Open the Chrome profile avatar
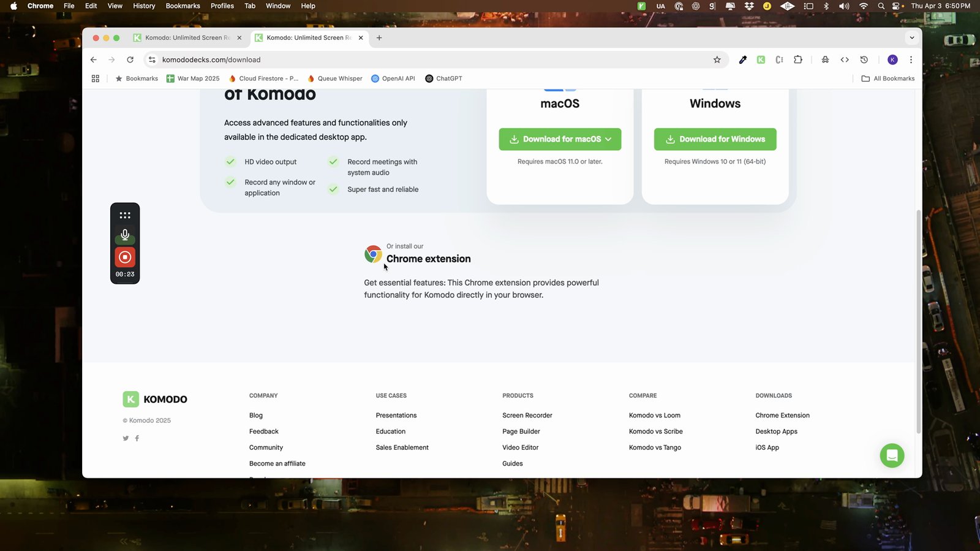 (x=892, y=59)
